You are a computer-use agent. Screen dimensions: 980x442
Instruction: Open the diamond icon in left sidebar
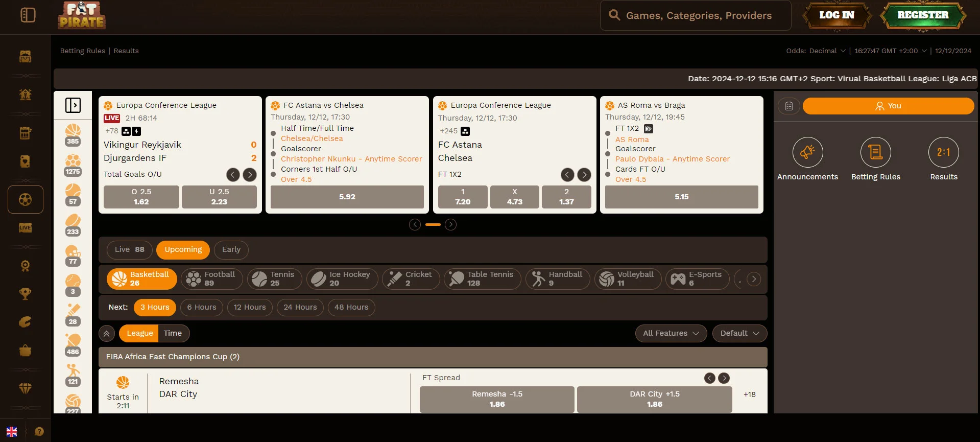[25, 388]
